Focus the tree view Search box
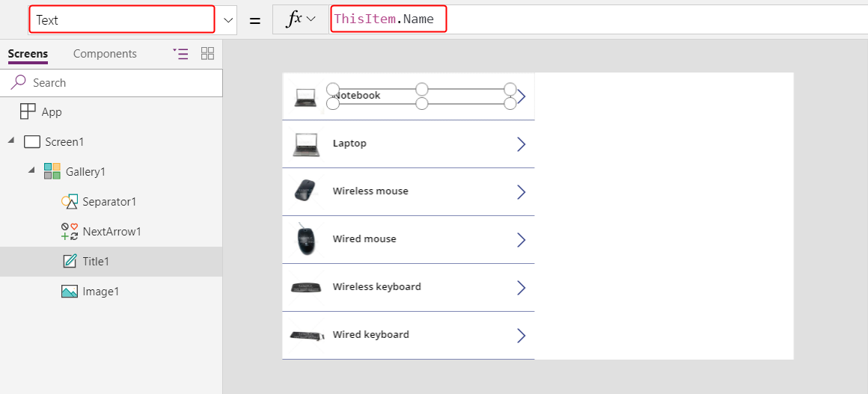This screenshot has height=394, width=868. pos(111,82)
